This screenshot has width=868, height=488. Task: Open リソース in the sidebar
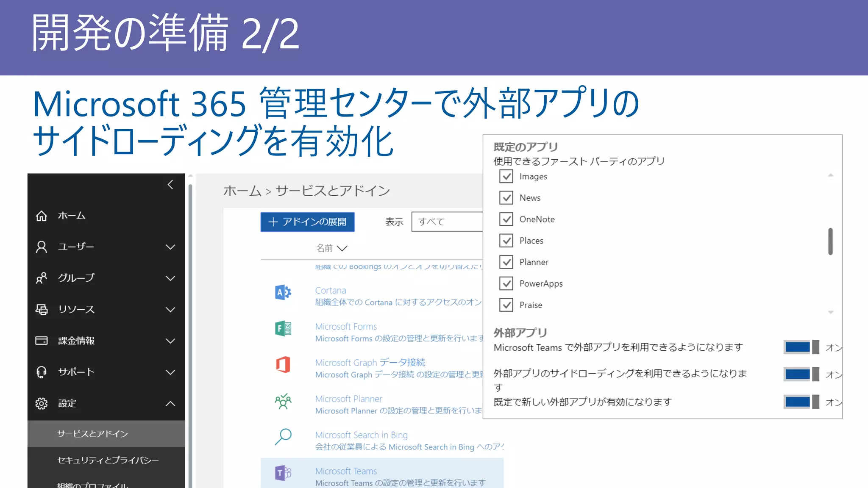tap(76, 310)
